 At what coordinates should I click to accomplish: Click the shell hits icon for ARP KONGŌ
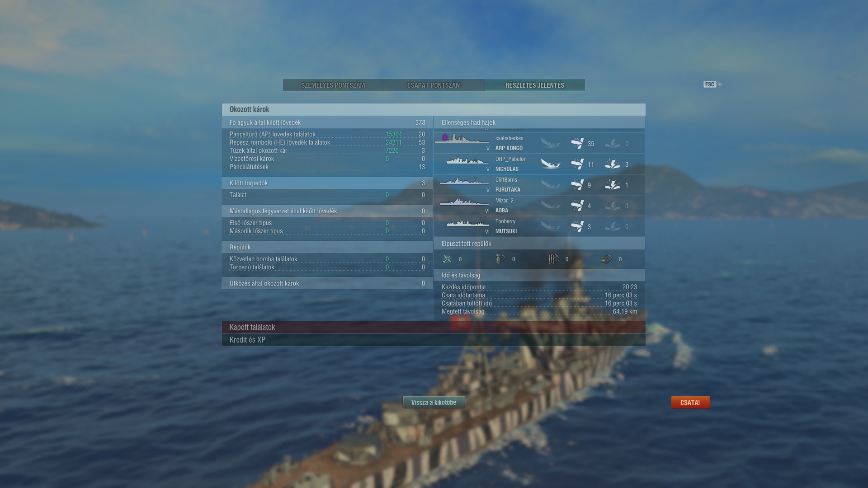pyautogui.click(x=577, y=143)
